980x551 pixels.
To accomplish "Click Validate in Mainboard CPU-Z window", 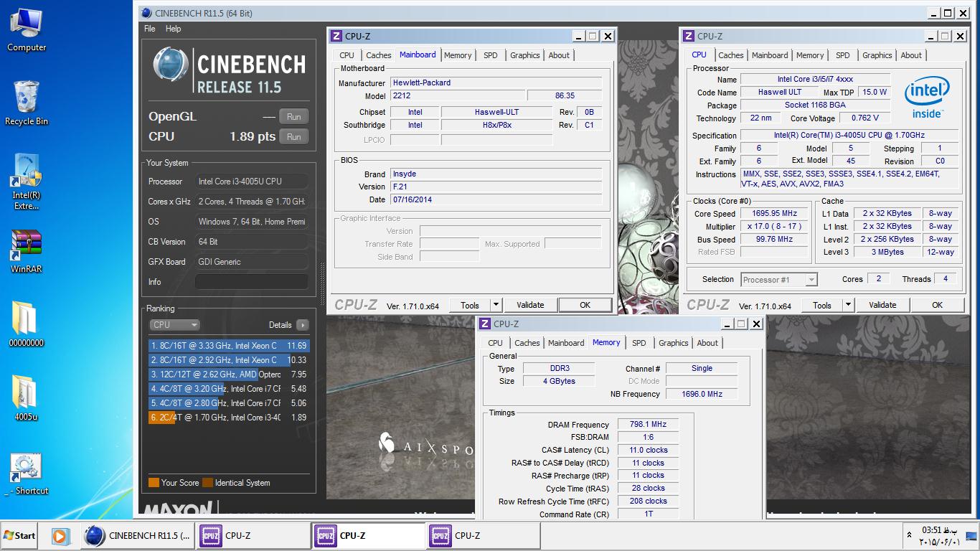I will click(530, 305).
